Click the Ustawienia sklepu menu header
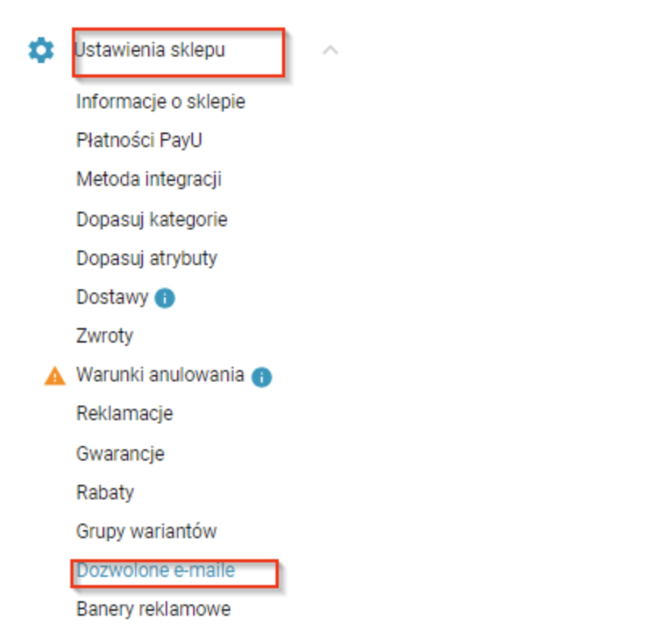The height and width of the screenshot is (644, 665). [150, 50]
